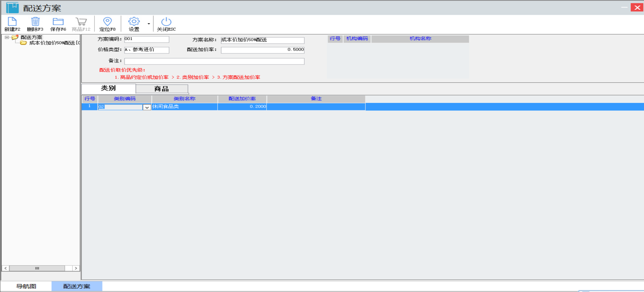Screen dimensions: 644x292
Task: Select the 类别 tab
Action: click(108, 88)
